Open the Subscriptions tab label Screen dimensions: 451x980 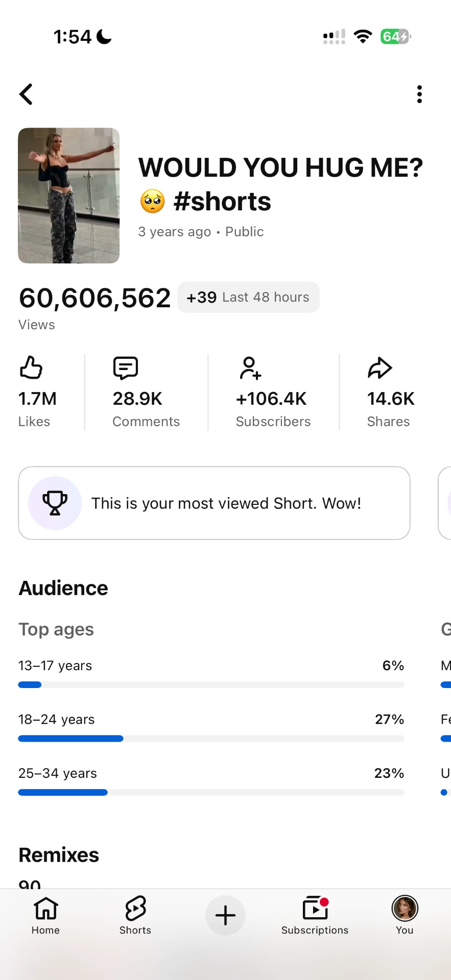315,930
